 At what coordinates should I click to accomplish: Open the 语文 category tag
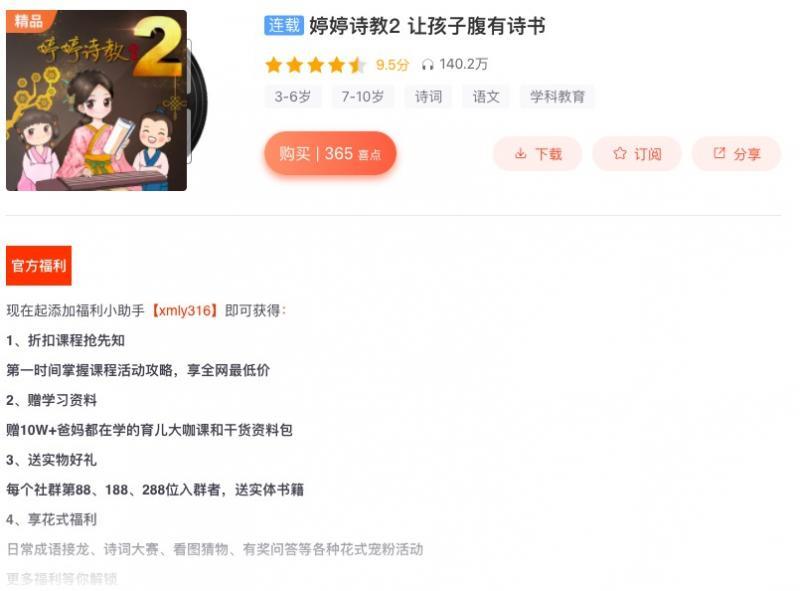486,96
